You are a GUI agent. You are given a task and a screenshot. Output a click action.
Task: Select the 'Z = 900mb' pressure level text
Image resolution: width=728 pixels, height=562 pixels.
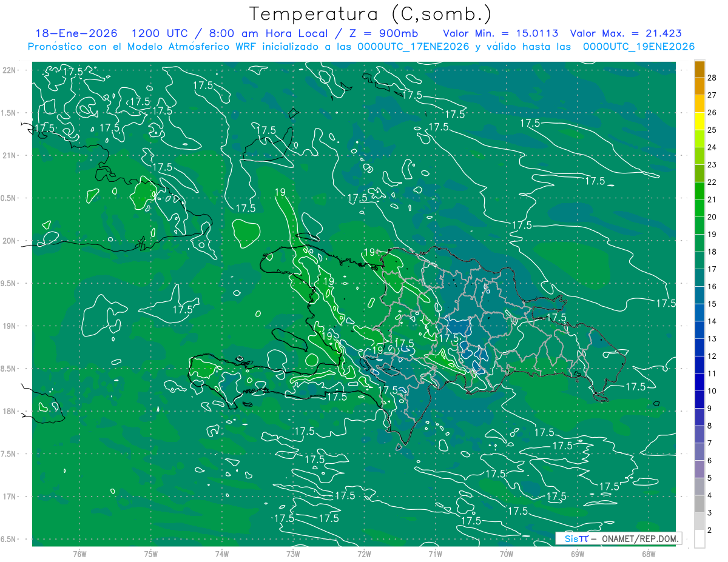coord(382,33)
